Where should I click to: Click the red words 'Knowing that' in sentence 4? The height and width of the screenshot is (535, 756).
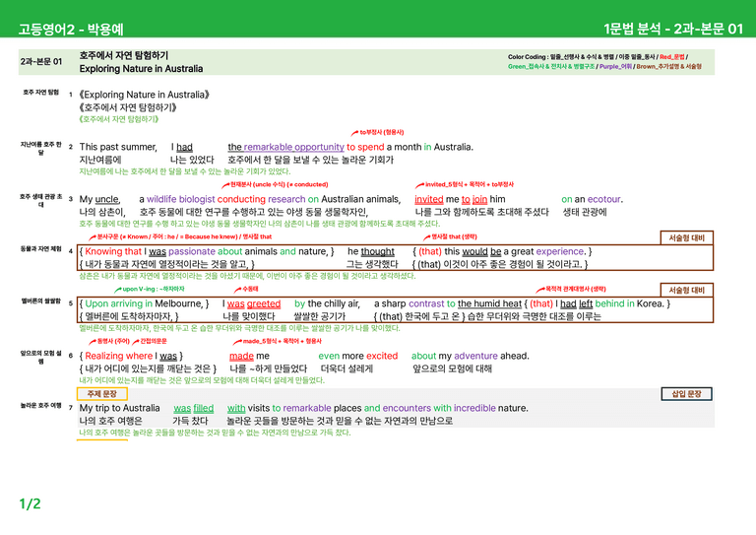click(113, 251)
